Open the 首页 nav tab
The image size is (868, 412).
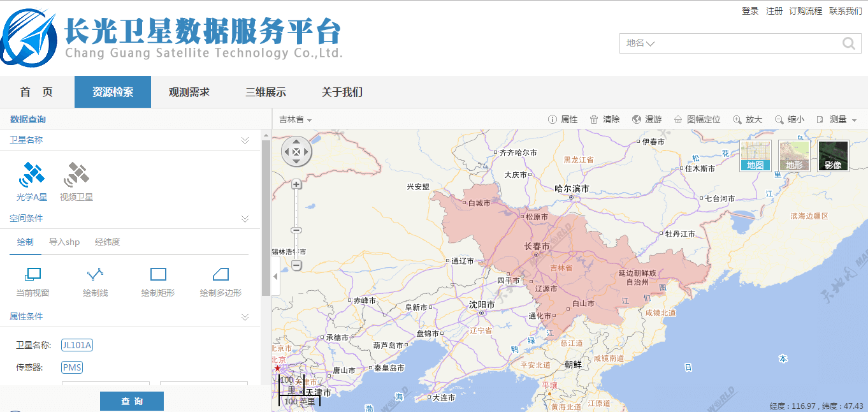point(37,92)
